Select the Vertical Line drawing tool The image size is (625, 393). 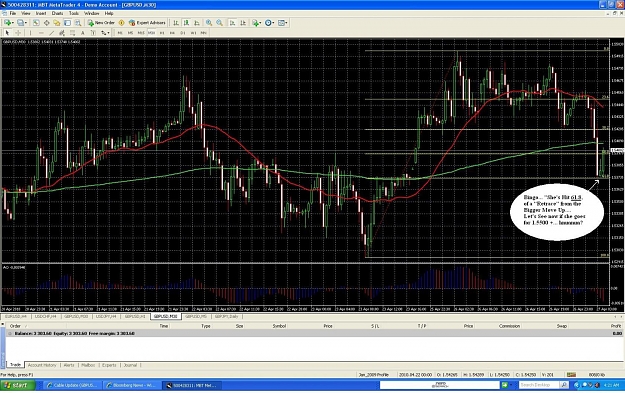[x=30, y=33]
